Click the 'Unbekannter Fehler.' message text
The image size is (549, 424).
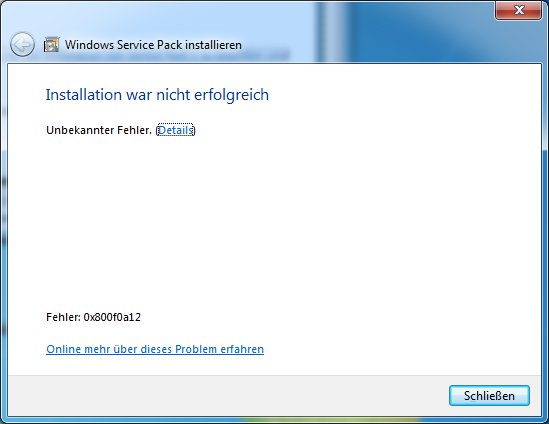tap(99, 130)
